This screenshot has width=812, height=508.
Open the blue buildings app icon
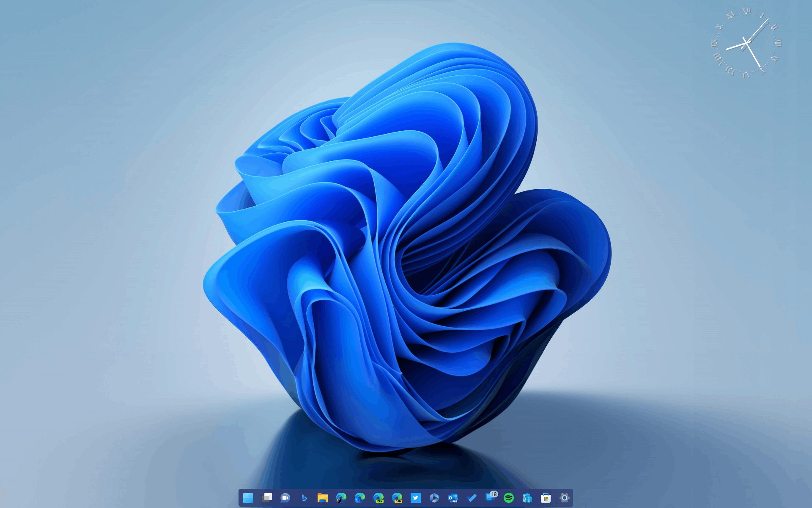[527, 498]
